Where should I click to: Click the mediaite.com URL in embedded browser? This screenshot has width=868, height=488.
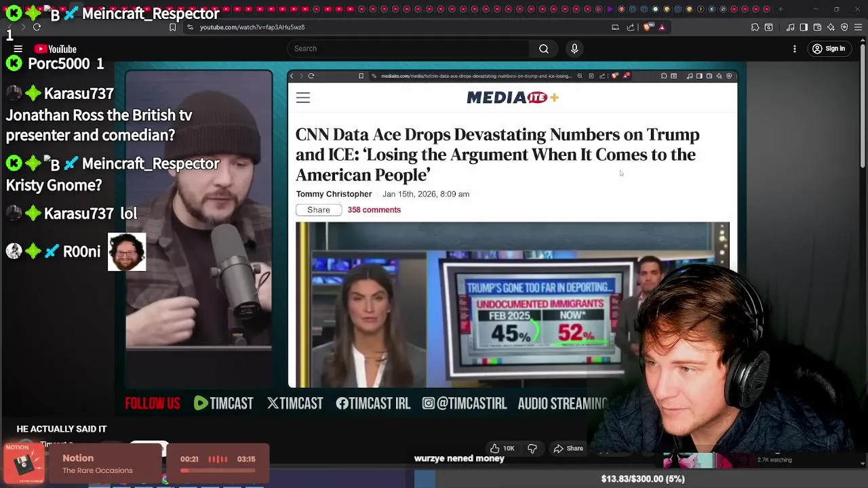476,76
